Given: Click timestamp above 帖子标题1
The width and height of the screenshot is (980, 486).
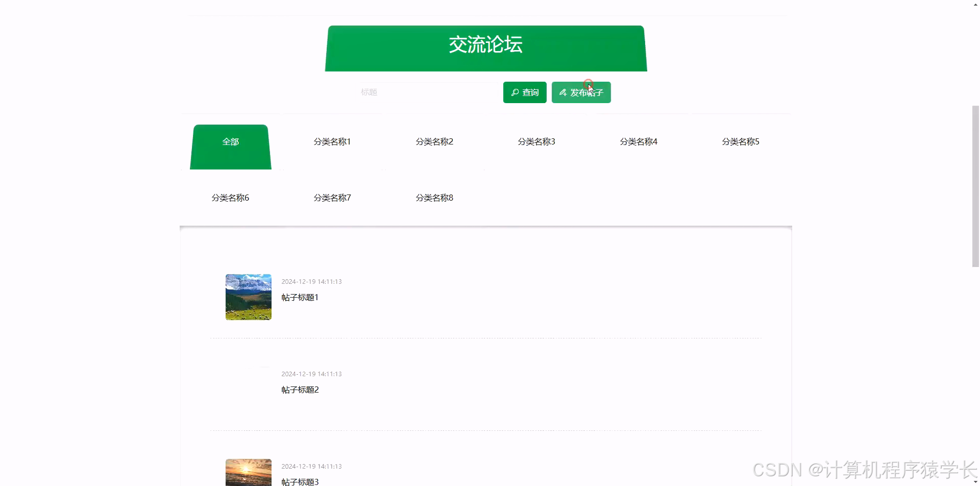Looking at the screenshot, I should 311,282.
